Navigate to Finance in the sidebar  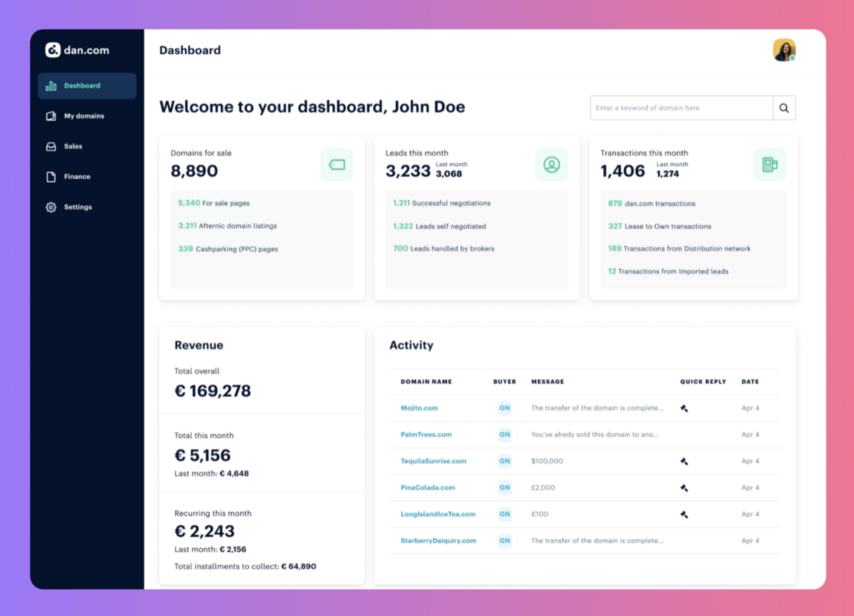pos(77,177)
